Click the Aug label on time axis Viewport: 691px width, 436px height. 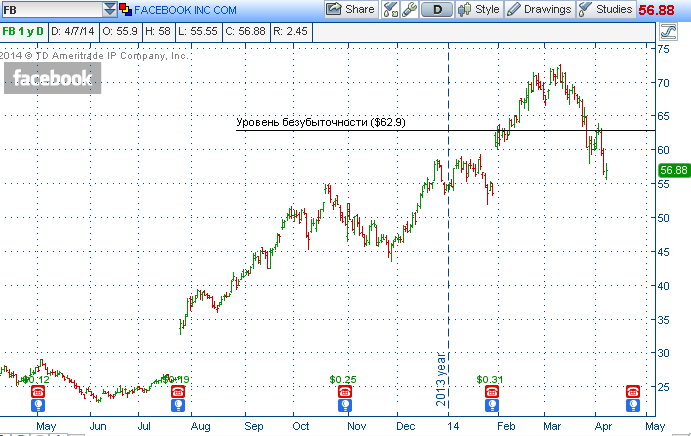click(x=201, y=426)
